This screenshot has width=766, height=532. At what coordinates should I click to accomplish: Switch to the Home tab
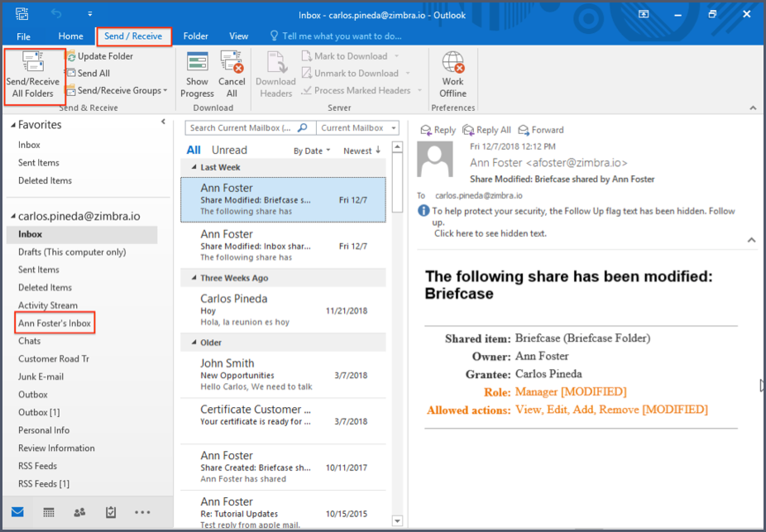(x=71, y=36)
